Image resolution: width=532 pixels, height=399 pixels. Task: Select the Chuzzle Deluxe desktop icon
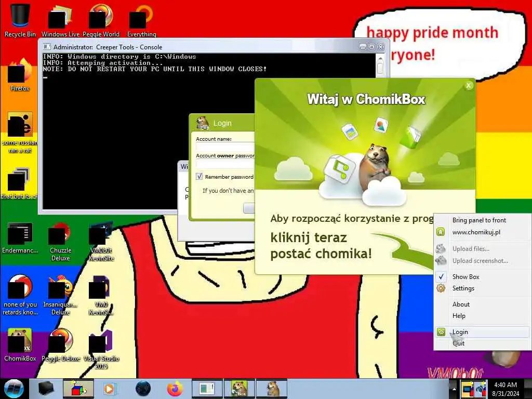tap(60, 242)
